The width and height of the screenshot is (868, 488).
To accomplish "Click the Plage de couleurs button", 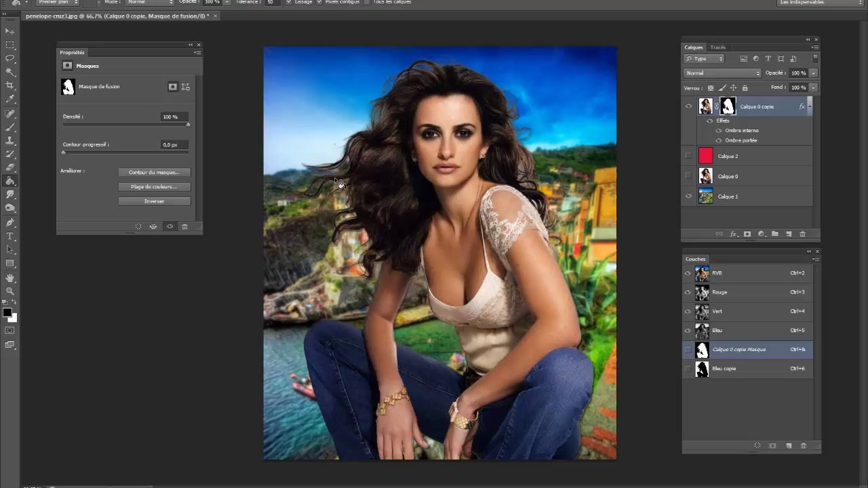I will [x=154, y=187].
